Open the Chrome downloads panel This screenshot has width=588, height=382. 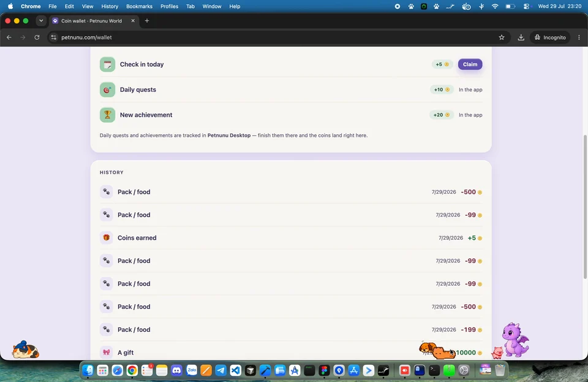point(521,37)
